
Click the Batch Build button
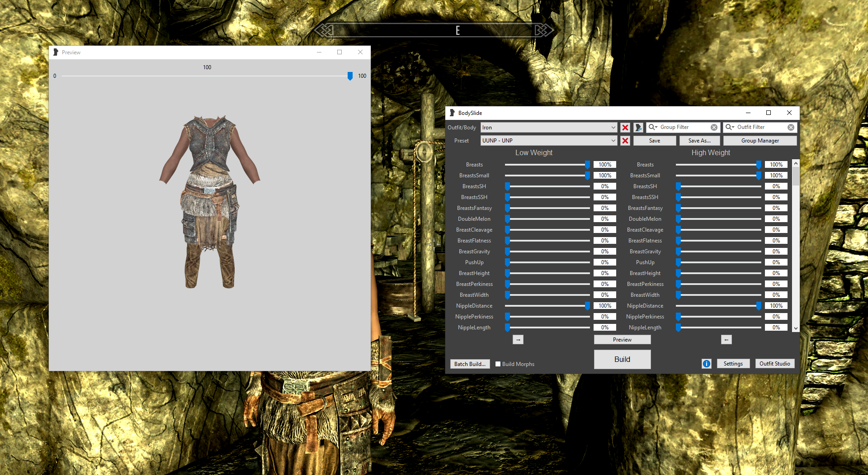click(x=470, y=364)
